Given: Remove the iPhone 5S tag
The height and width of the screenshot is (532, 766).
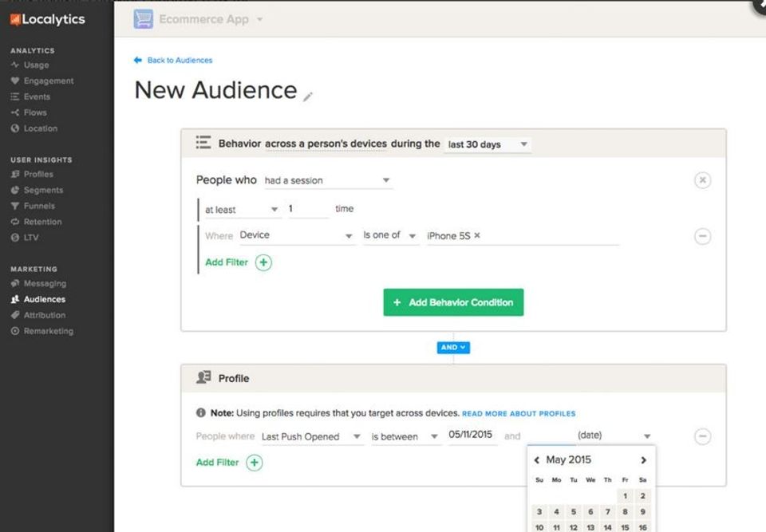Looking at the screenshot, I should (477, 235).
